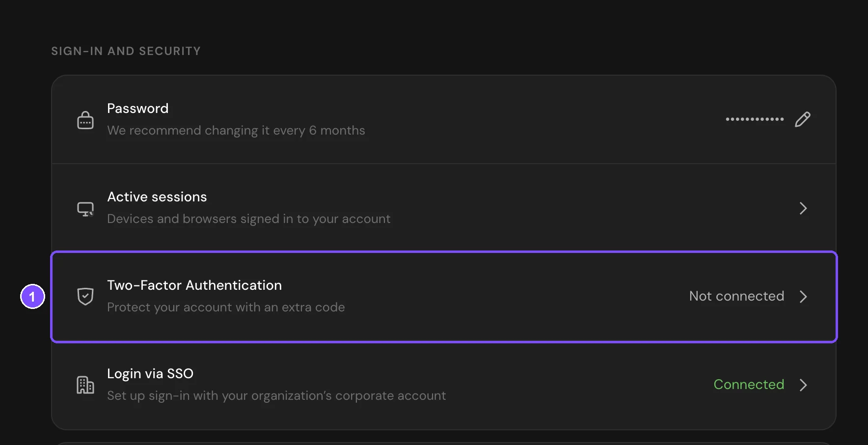Click the monitor icon beside Active sessions
Image resolution: width=868 pixels, height=445 pixels.
pyautogui.click(x=85, y=209)
